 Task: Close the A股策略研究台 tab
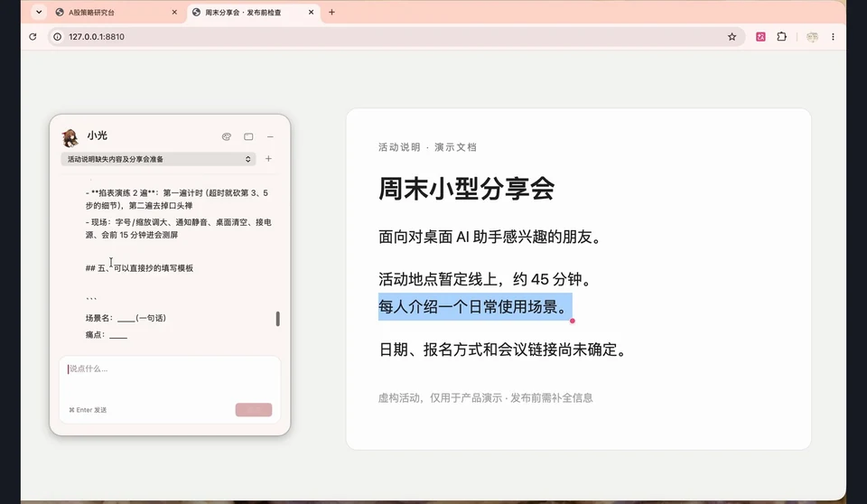click(x=174, y=12)
